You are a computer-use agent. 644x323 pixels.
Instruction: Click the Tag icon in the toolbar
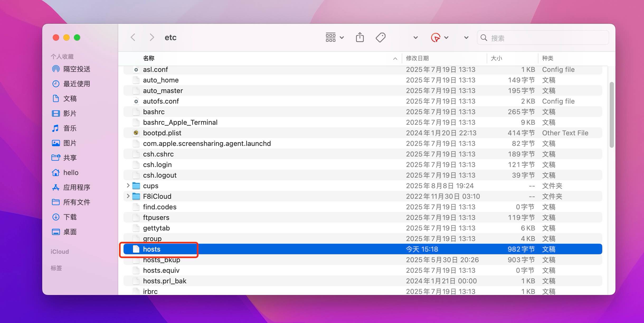(380, 37)
